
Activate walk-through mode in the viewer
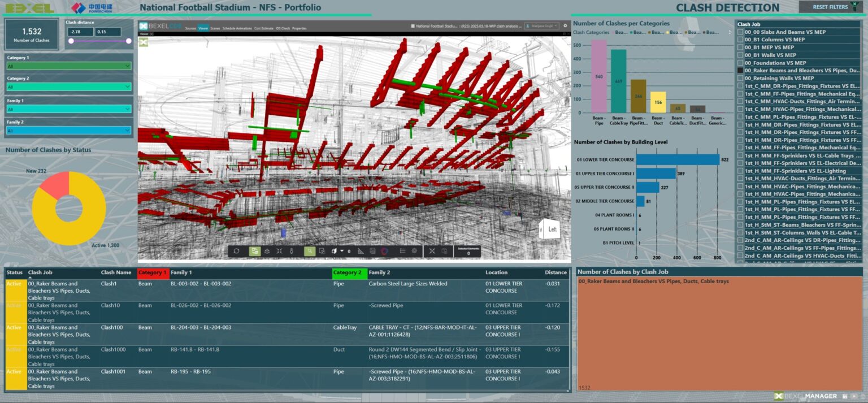pyautogui.click(x=292, y=250)
